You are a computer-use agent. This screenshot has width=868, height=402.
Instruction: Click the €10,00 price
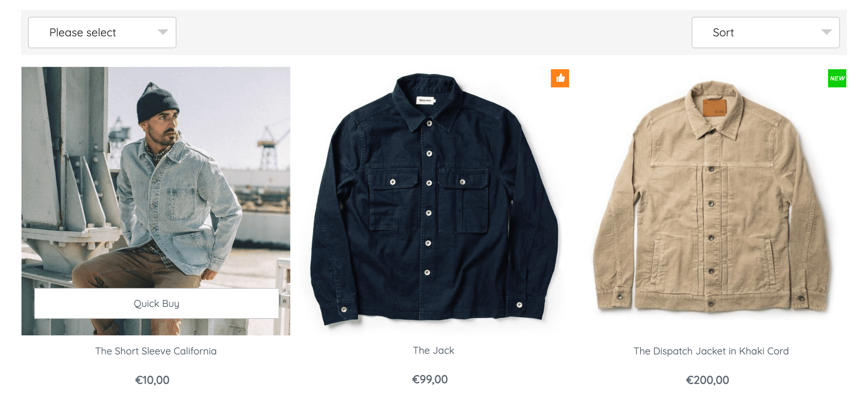pyautogui.click(x=152, y=380)
